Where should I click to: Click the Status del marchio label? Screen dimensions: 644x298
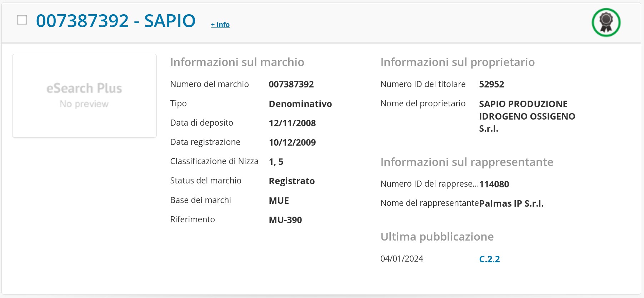coord(206,181)
